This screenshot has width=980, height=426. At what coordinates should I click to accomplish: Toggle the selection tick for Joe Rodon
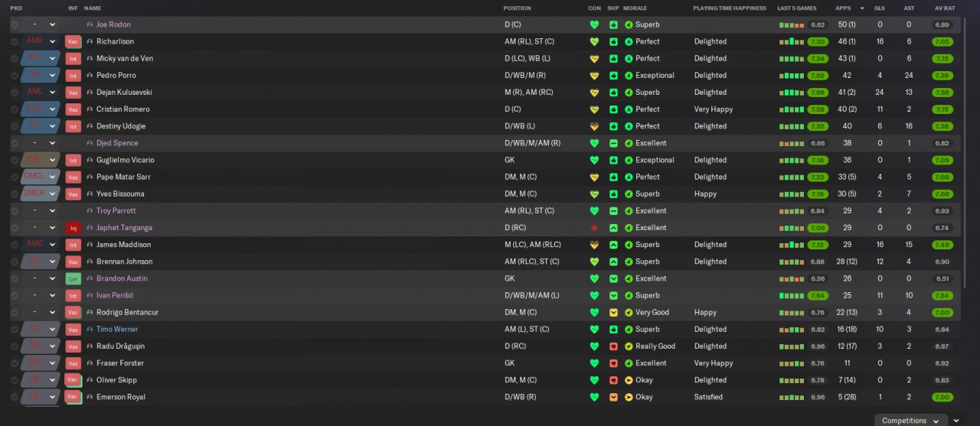tap(15, 25)
